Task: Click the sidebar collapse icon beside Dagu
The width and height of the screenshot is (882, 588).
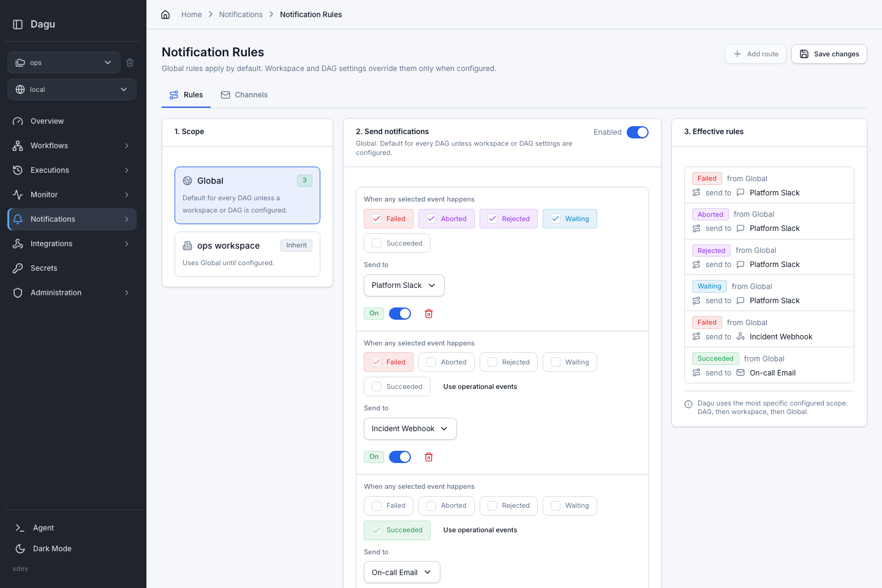Action: point(18,24)
